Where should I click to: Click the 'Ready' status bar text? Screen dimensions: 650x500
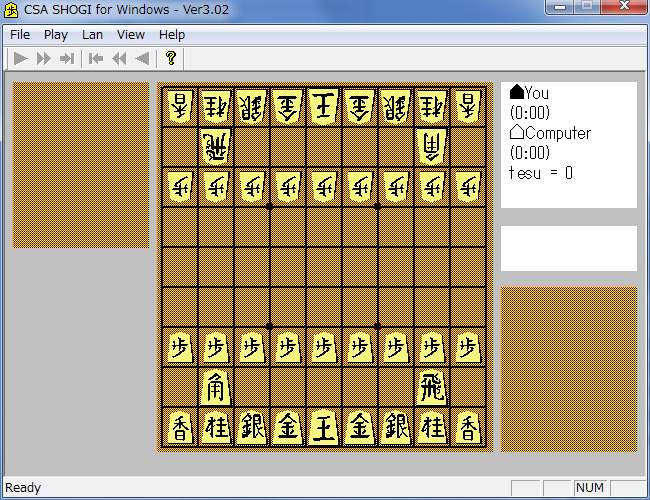pos(23,488)
